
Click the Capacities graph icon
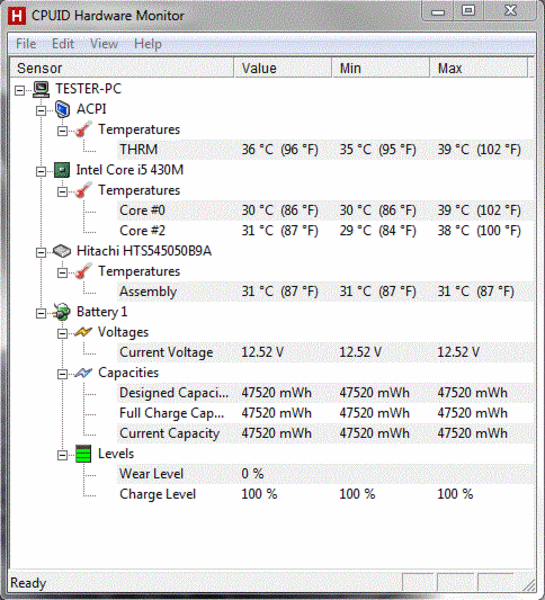pyautogui.click(x=83, y=373)
